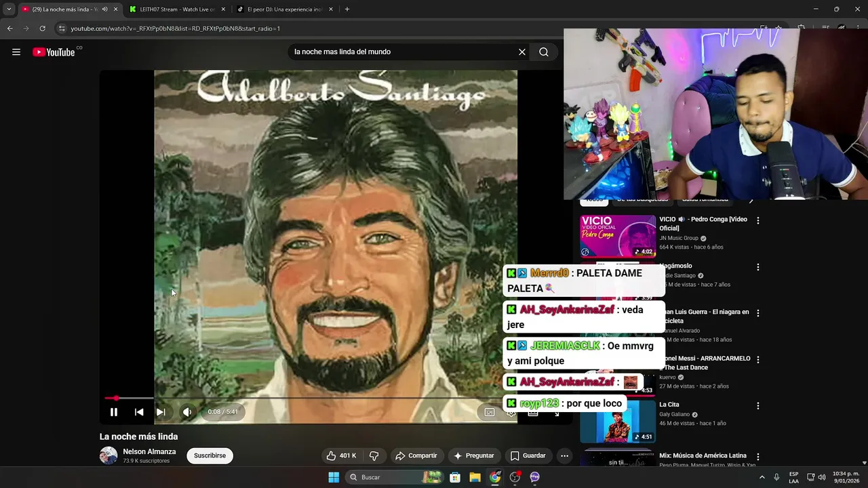Open La Cita video title
The width and height of the screenshot is (868, 488).
(669, 405)
